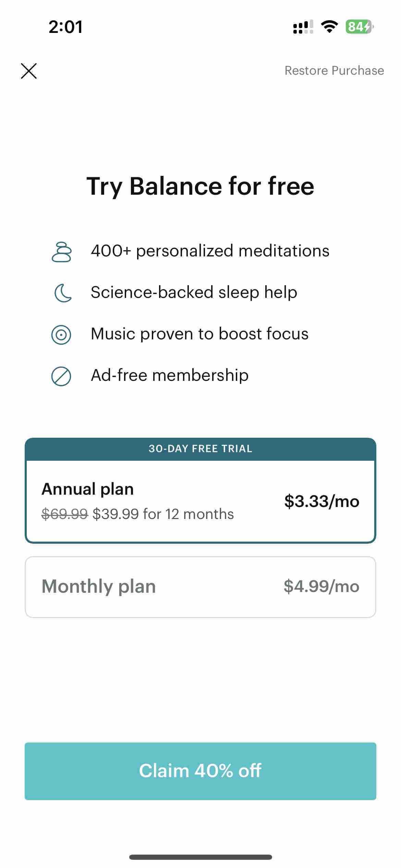Image resolution: width=401 pixels, height=868 pixels.
Task: Tap the 2:01 clock in status bar
Action: pyautogui.click(x=65, y=27)
